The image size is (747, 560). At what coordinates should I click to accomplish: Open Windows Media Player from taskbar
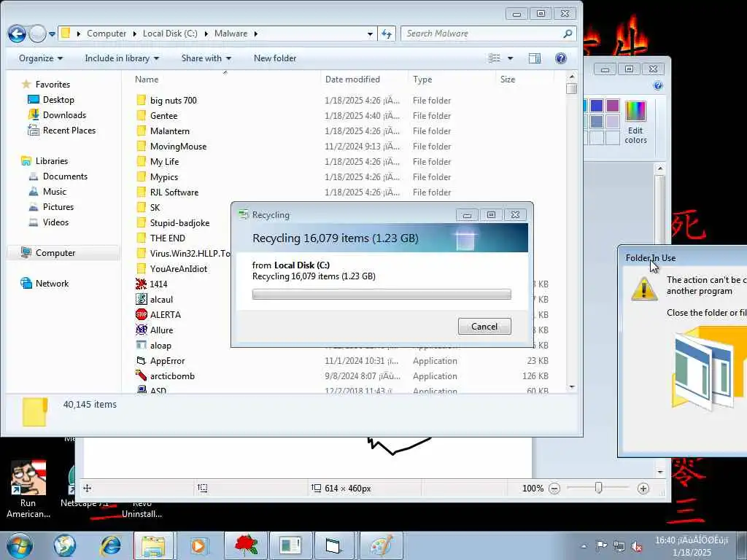tap(198, 545)
